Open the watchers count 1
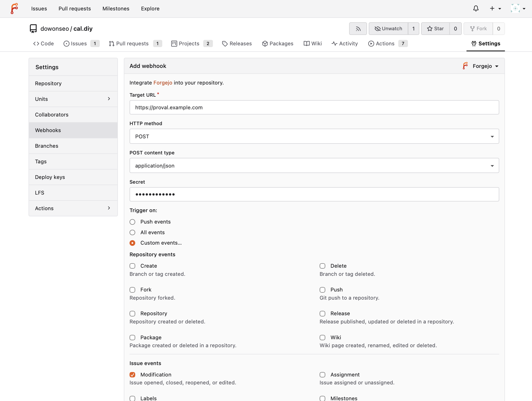The width and height of the screenshot is (532, 401). [413, 29]
